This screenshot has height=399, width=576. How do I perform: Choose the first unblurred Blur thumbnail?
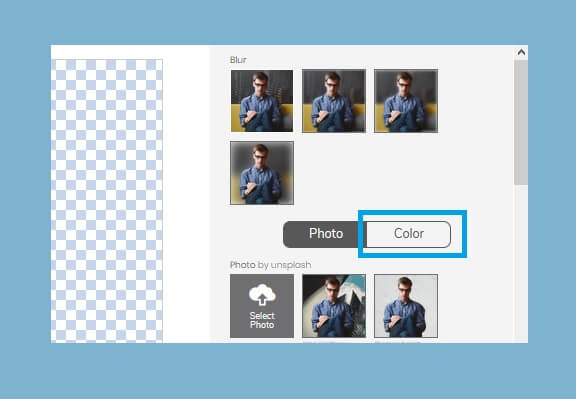(x=262, y=101)
